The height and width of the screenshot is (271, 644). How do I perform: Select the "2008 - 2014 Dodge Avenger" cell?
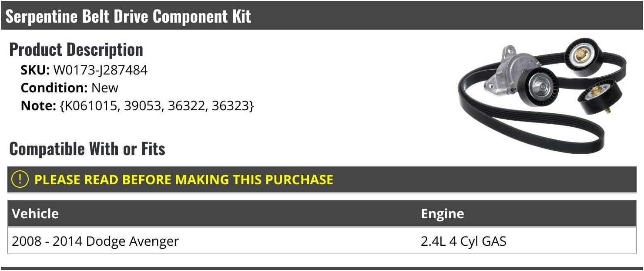95,241
